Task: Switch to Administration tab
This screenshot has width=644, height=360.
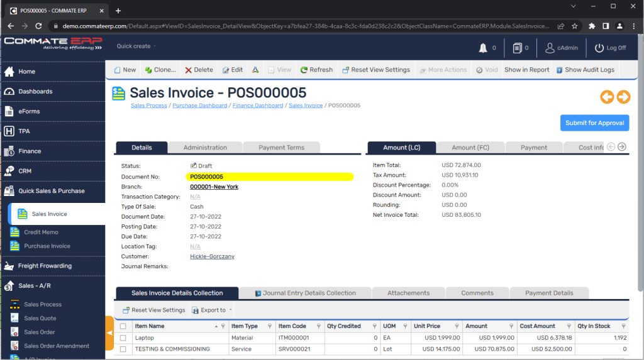Action: tap(205, 148)
